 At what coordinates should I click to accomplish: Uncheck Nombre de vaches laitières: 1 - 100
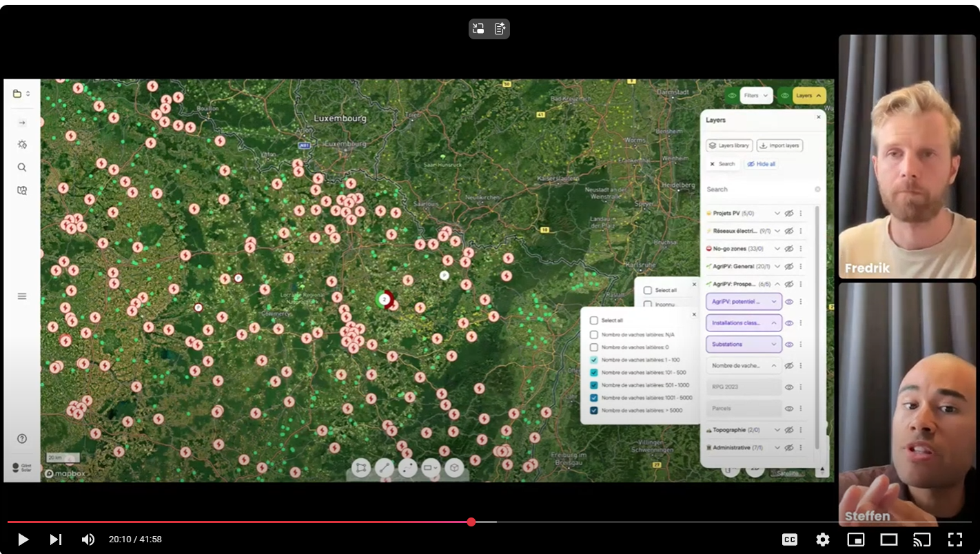(594, 360)
